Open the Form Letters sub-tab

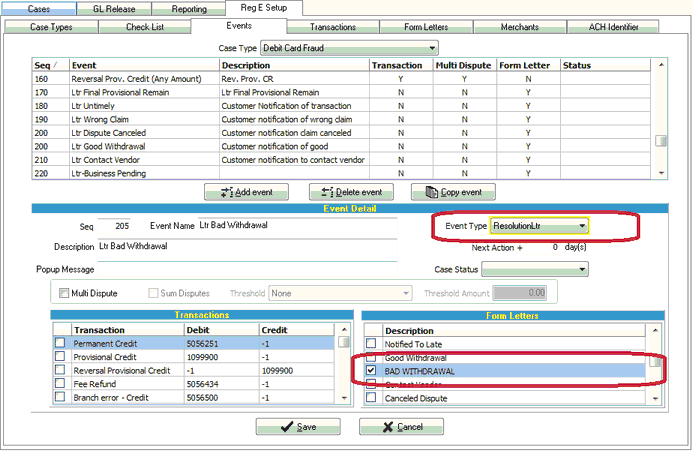426,27
